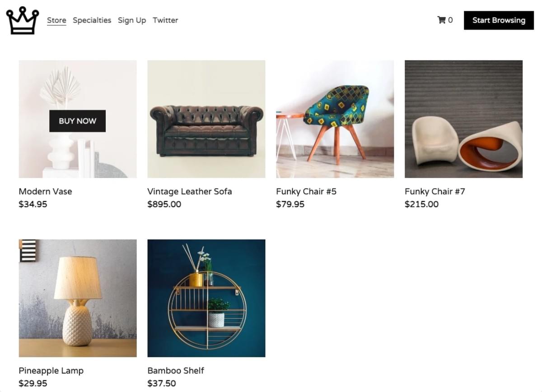
Task: Open the Pineapple Lamp product image
Action: [78, 298]
